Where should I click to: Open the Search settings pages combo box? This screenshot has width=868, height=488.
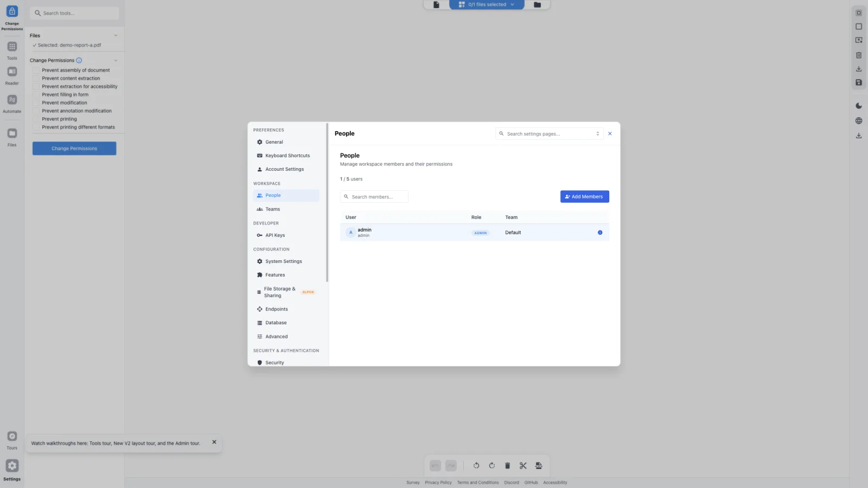549,133
